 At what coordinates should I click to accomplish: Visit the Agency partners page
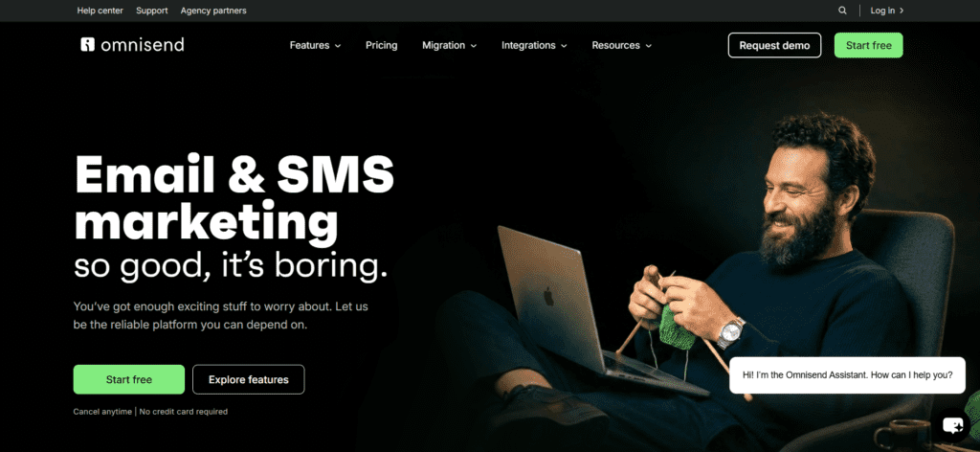pyautogui.click(x=213, y=11)
